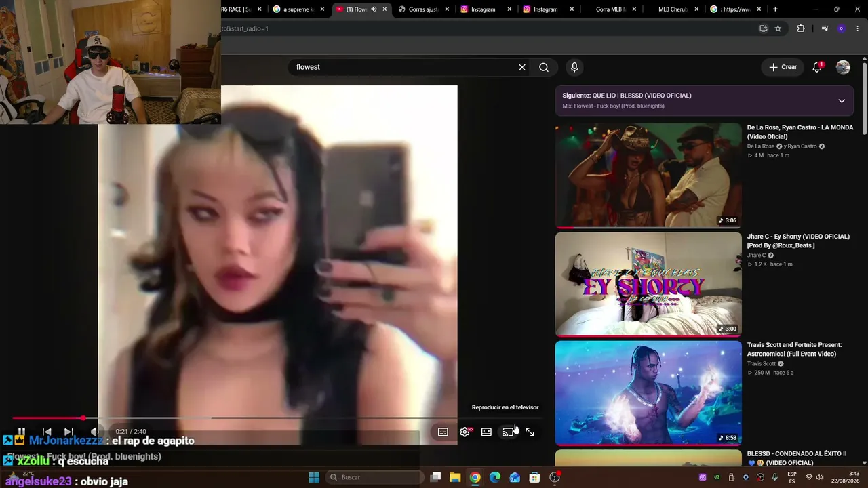Open Google Chrome on the taskbar
Viewport: 868px width, 488px height.
click(x=475, y=477)
